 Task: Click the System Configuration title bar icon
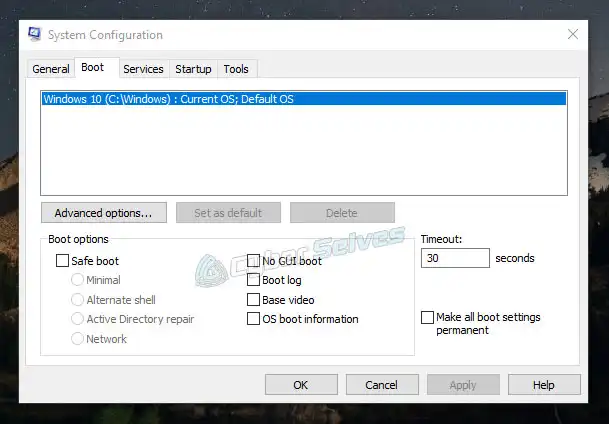click(35, 35)
